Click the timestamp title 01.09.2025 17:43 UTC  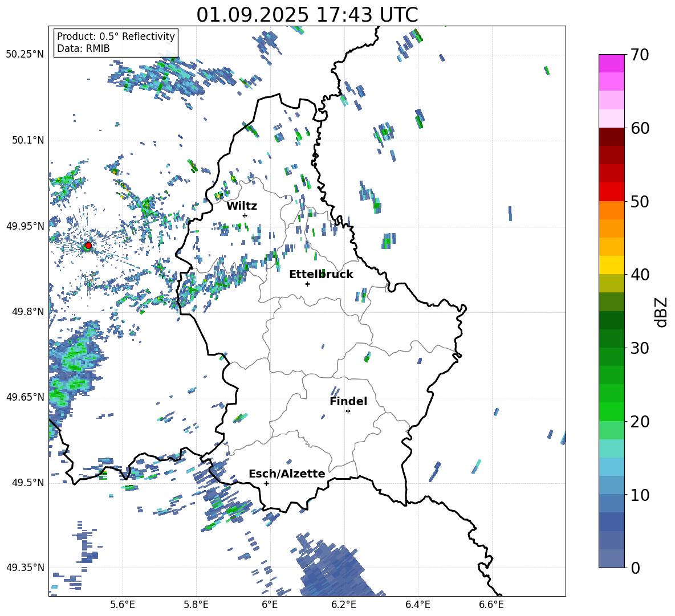pyautogui.click(x=307, y=15)
